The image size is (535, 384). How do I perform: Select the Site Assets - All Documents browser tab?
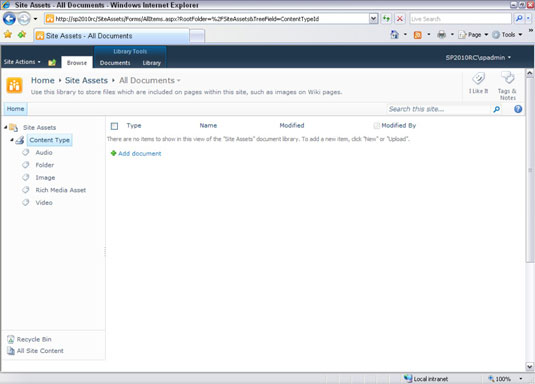pos(111,36)
